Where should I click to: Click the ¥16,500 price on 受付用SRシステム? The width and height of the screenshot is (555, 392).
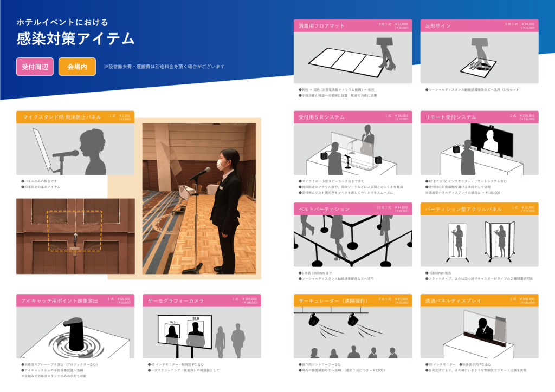(x=402, y=115)
